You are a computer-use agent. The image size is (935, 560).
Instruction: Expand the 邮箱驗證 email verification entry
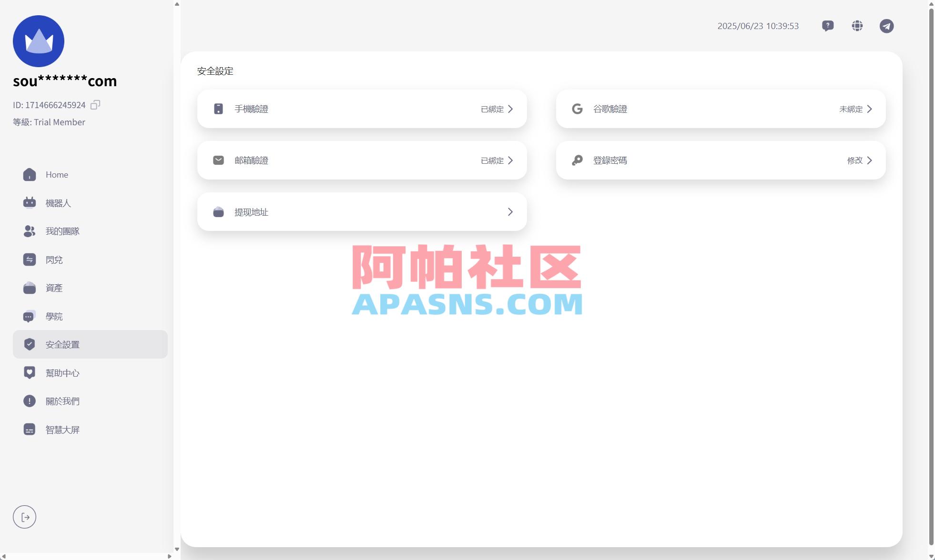click(x=361, y=160)
